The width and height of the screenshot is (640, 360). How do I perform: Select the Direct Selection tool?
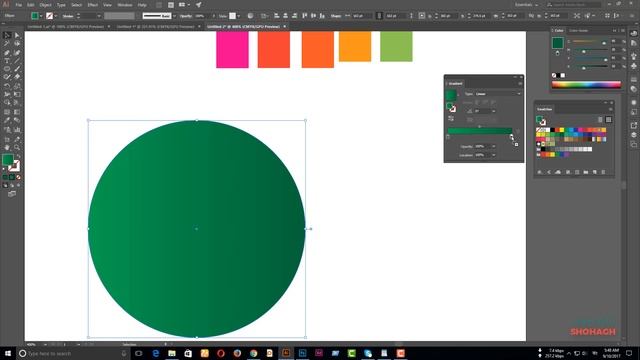(17, 35)
